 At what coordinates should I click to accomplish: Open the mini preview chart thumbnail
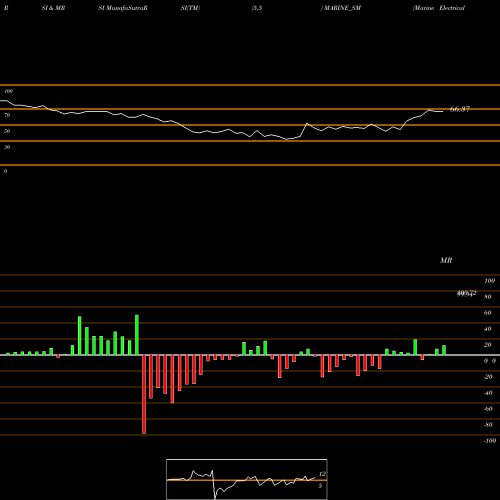click(247, 479)
